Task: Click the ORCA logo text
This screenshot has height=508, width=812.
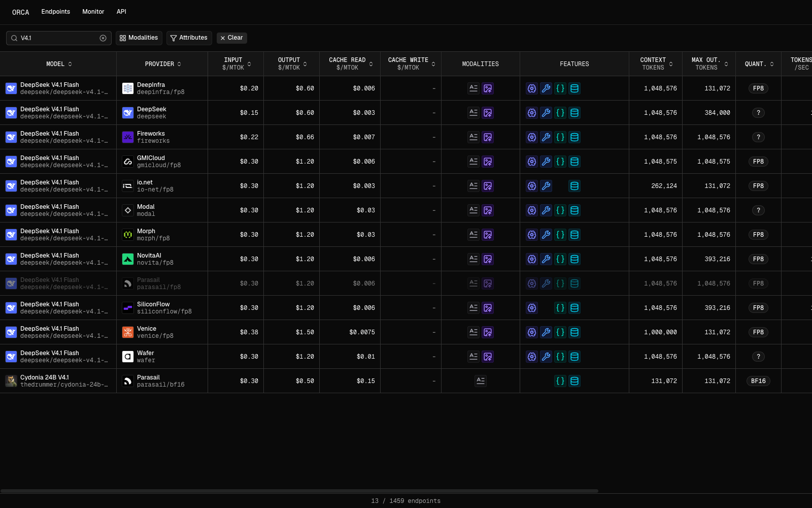Action: (21, 12)
